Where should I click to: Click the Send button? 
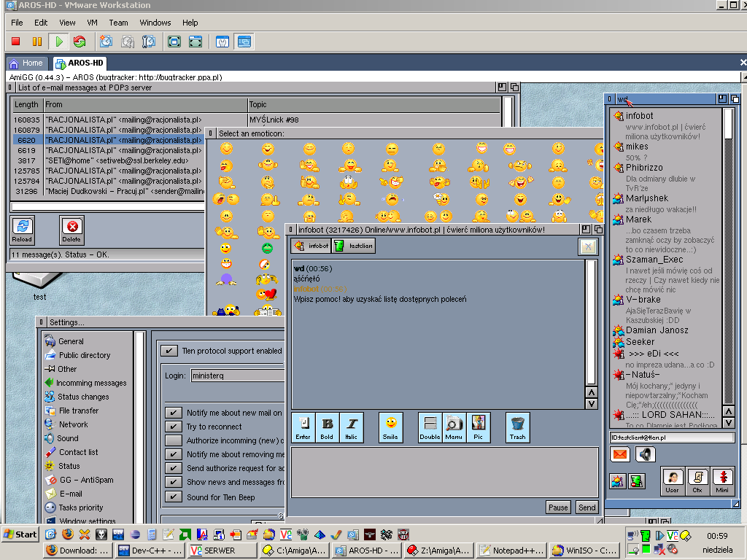coord(587,507)
